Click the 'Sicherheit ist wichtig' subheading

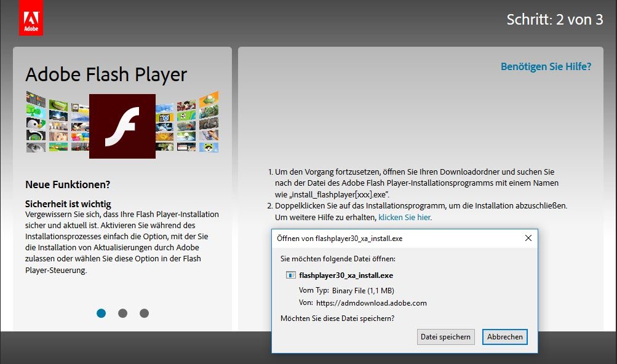(x=68, y=204)
